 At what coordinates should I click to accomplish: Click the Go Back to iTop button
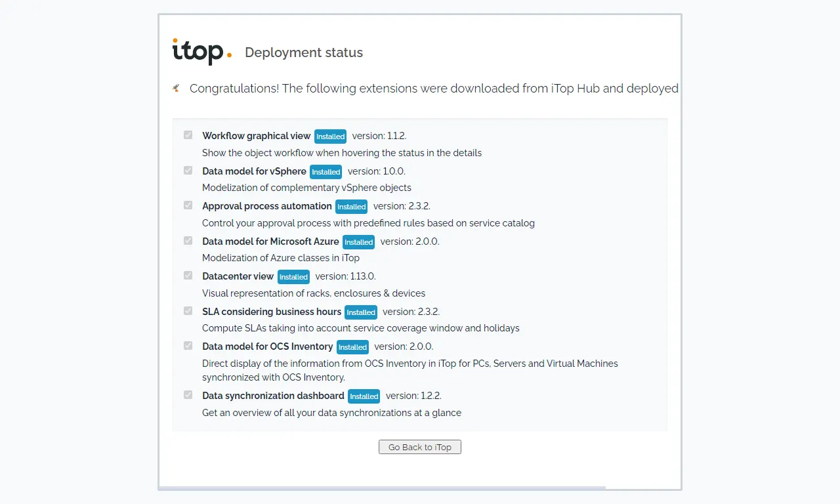tap(420, 447)
